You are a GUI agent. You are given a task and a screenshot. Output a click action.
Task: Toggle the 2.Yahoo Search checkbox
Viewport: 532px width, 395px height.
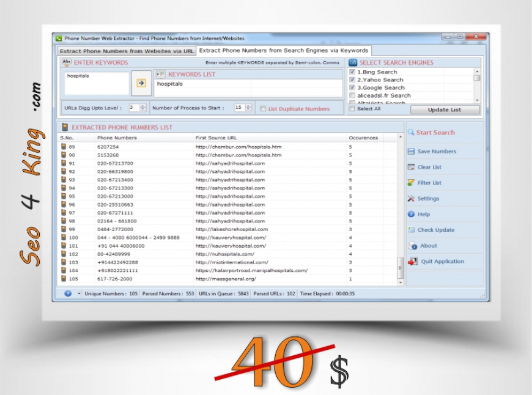(x=352, y=79)
